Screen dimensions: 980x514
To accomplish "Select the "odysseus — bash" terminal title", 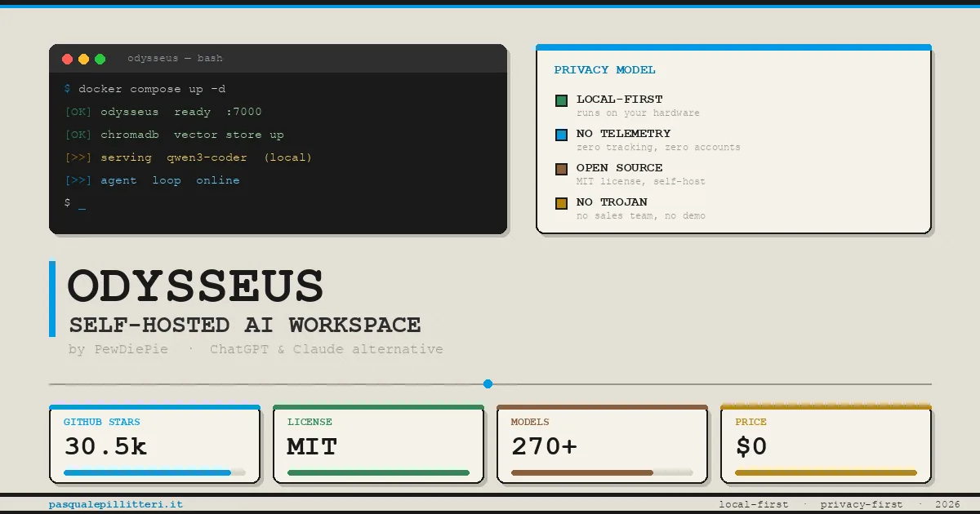I will click(175, 58).
